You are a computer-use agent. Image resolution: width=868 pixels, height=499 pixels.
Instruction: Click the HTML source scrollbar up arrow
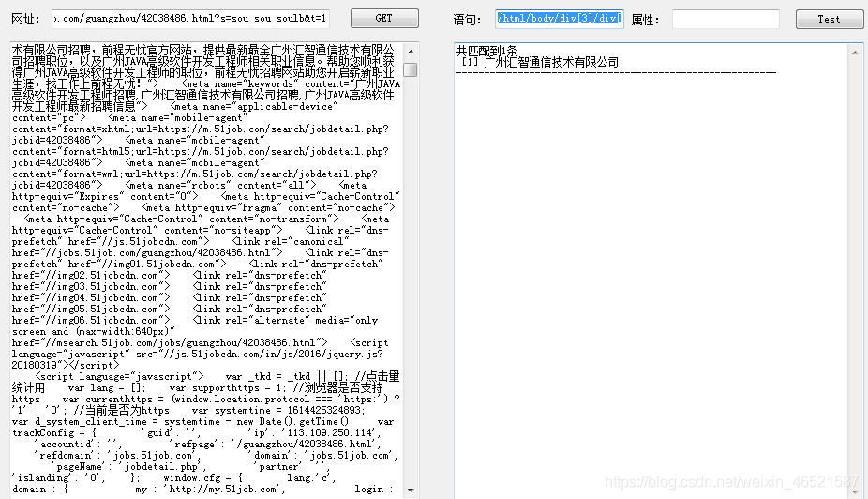(411, 52)
